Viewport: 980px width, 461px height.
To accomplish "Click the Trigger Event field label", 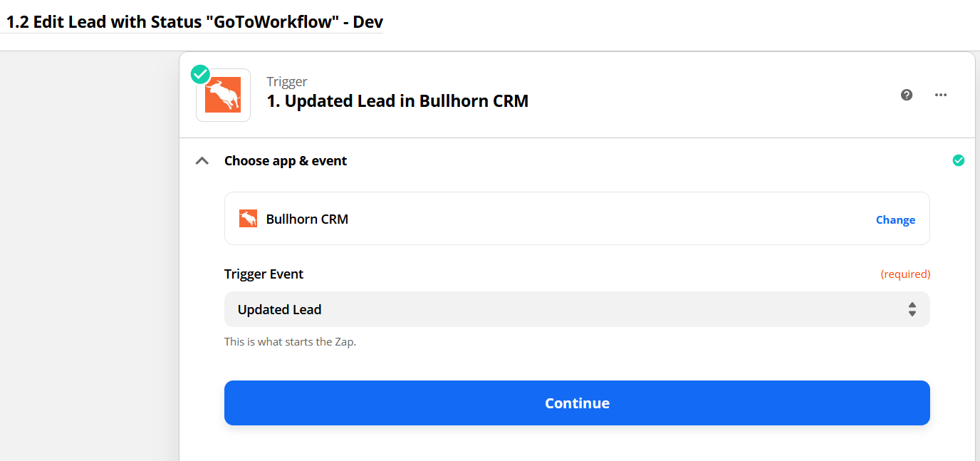I will (264, 274).
